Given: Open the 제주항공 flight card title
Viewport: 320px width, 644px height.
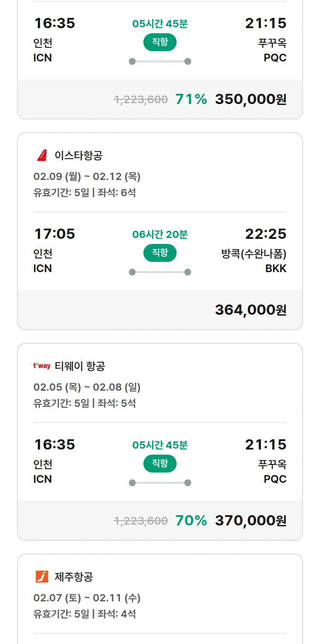Looking at the screenshot, I should point(74,577).
